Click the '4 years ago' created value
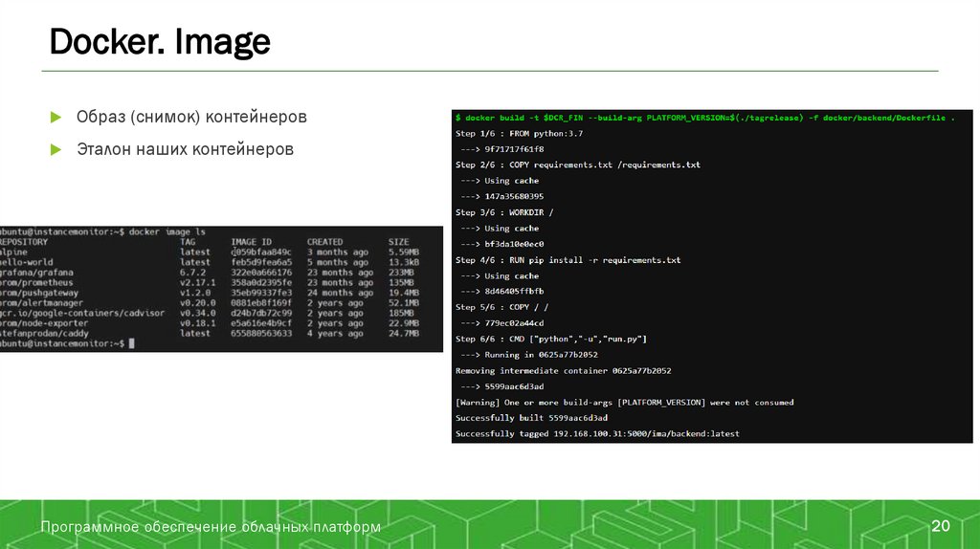 point(335,334)
